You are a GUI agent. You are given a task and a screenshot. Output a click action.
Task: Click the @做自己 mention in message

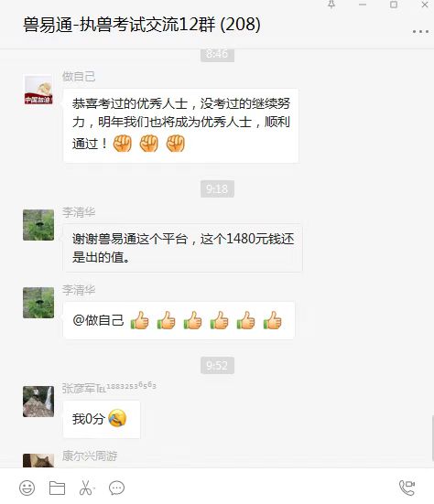[98, 320]
